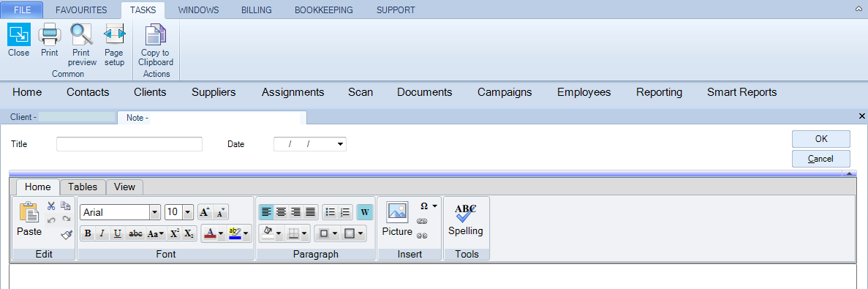Switch to the Tables editor tab
Viewport: 868px width, 289px height.
click(x=83, y=187)
